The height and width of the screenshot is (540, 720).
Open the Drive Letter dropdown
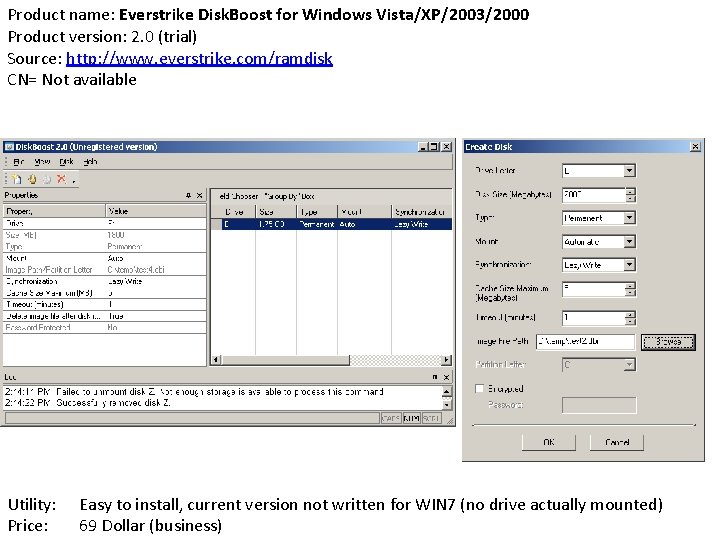[630, 171]
